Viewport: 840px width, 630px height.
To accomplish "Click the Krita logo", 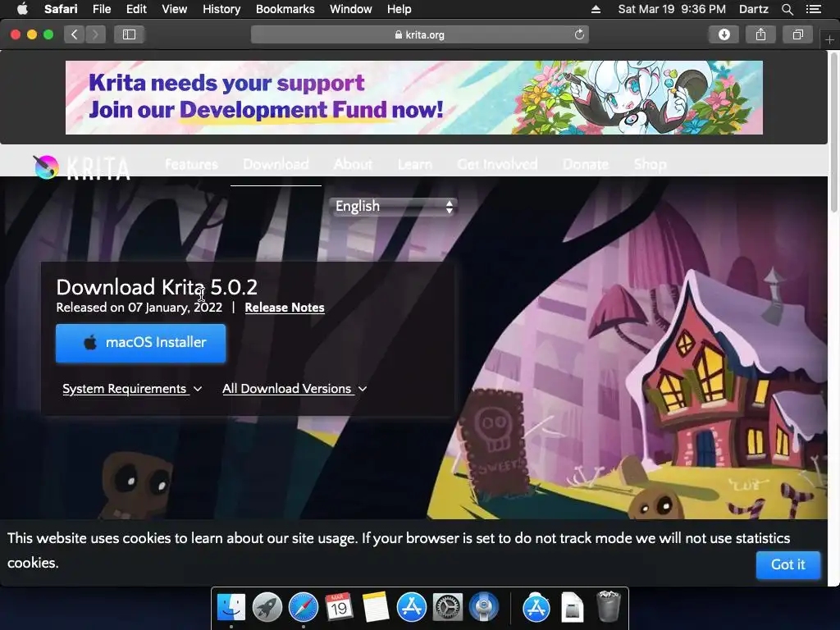I will click(x=81, y=167).
